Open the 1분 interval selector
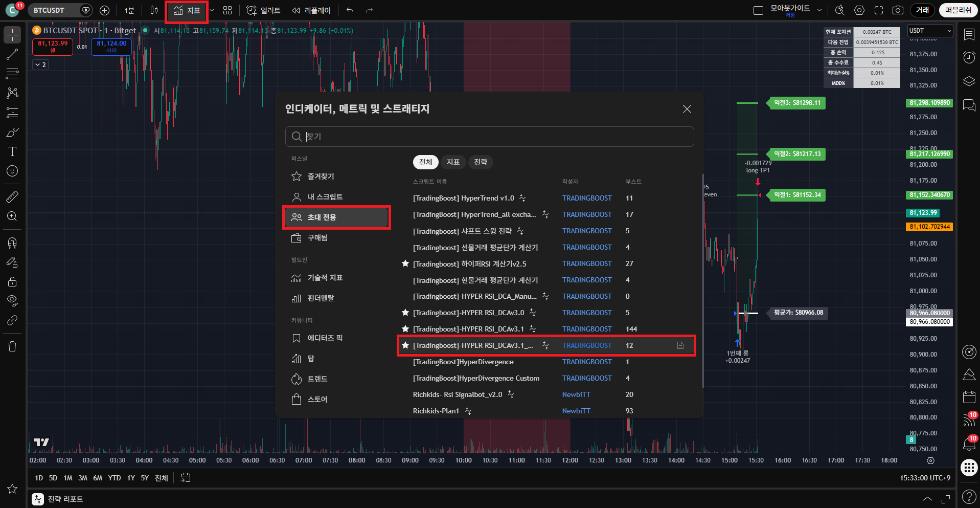The height and width of the screenshot is (508, 980). (129, 10)
